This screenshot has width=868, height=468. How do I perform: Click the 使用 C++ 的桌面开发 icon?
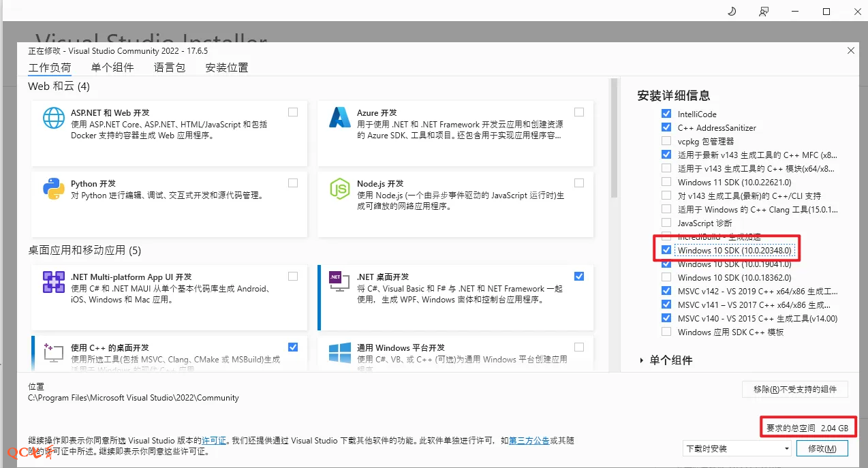[x=54, y=353]
